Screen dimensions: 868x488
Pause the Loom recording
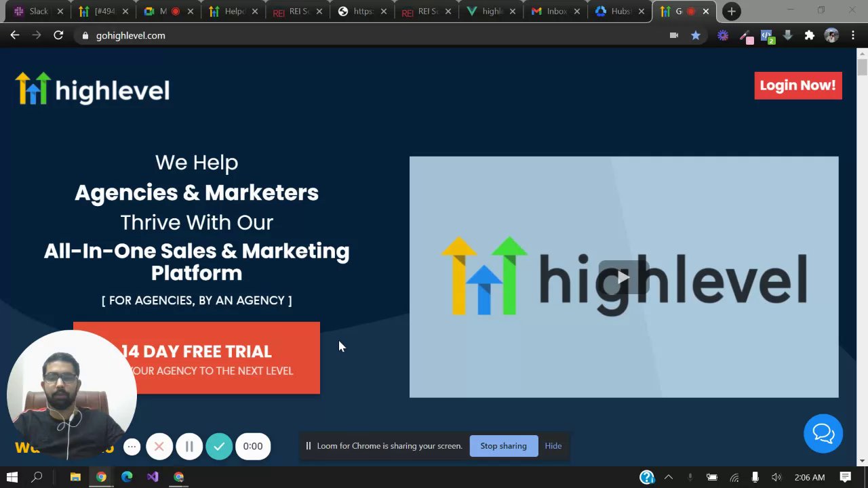click(189, 446)
